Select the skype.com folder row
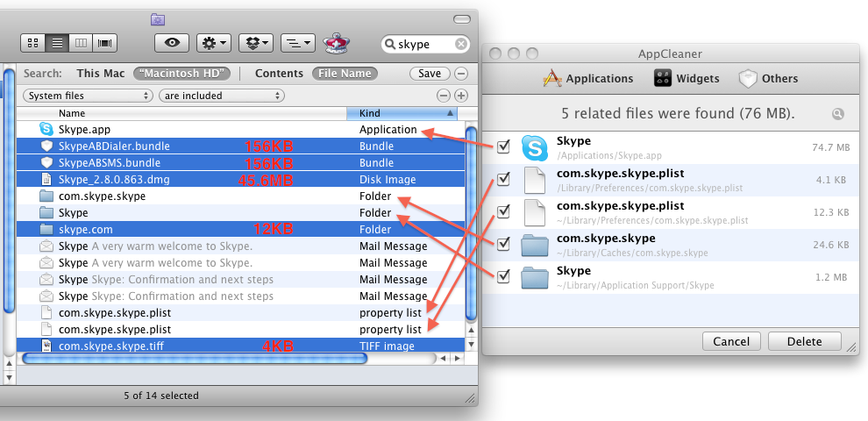 click(x=240, y=229)
